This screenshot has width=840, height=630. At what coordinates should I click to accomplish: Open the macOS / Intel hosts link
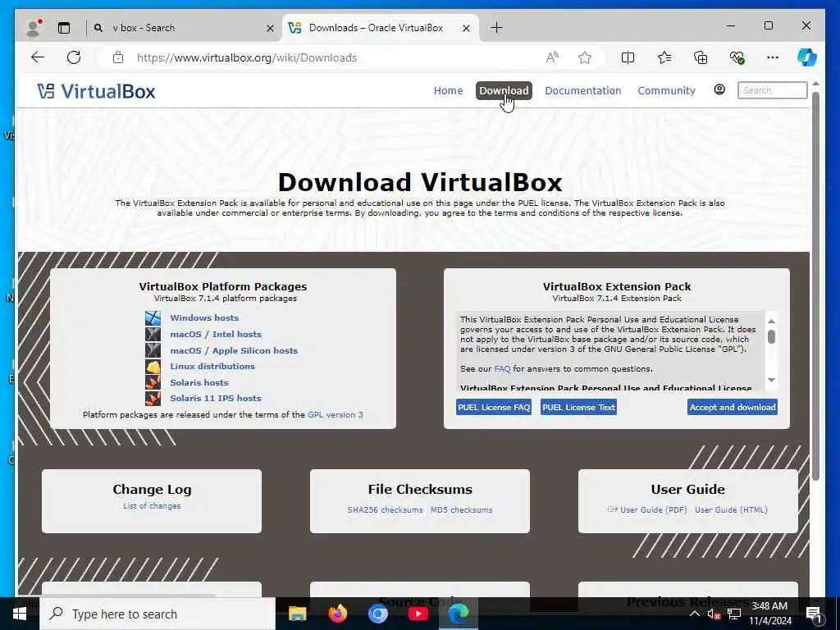pyautogui.click(x=216, y=335)
